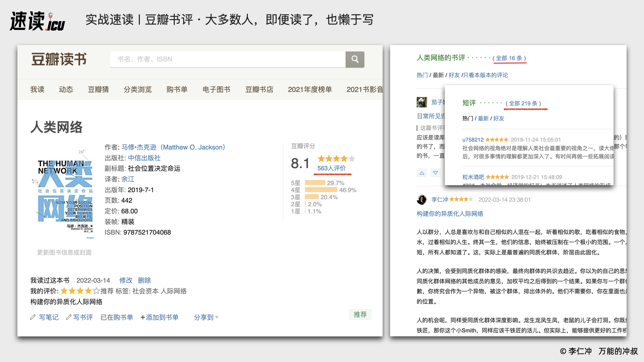Open user u758212 profile link

click(x=473, y=140)
